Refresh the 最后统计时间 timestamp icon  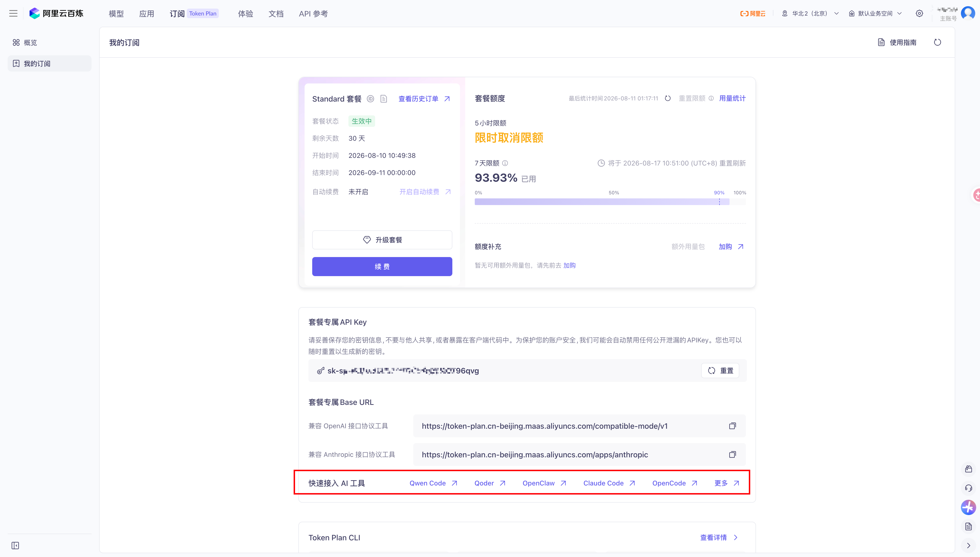pos(668,98)
